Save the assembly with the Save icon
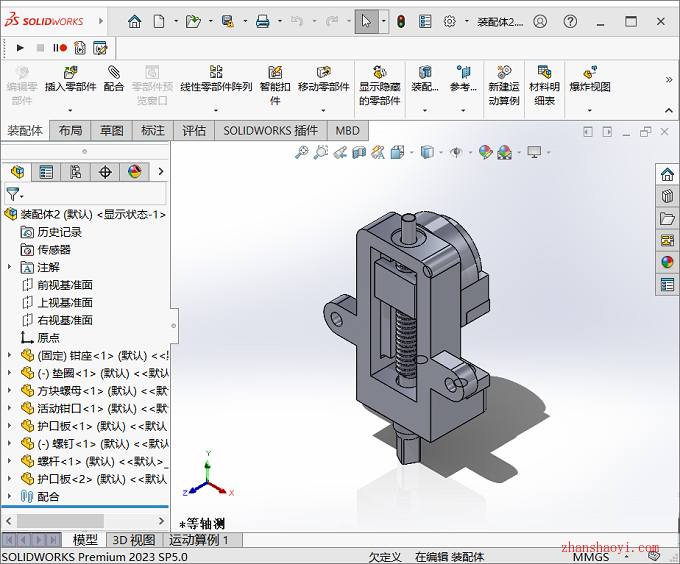Viewport: 680px width, 564px height. point(228,21)
